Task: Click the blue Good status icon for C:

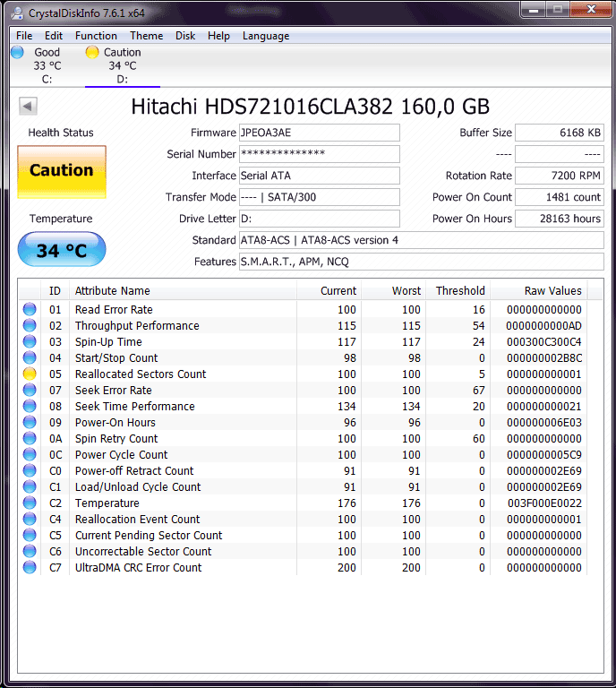Action: tap(17, 52)
